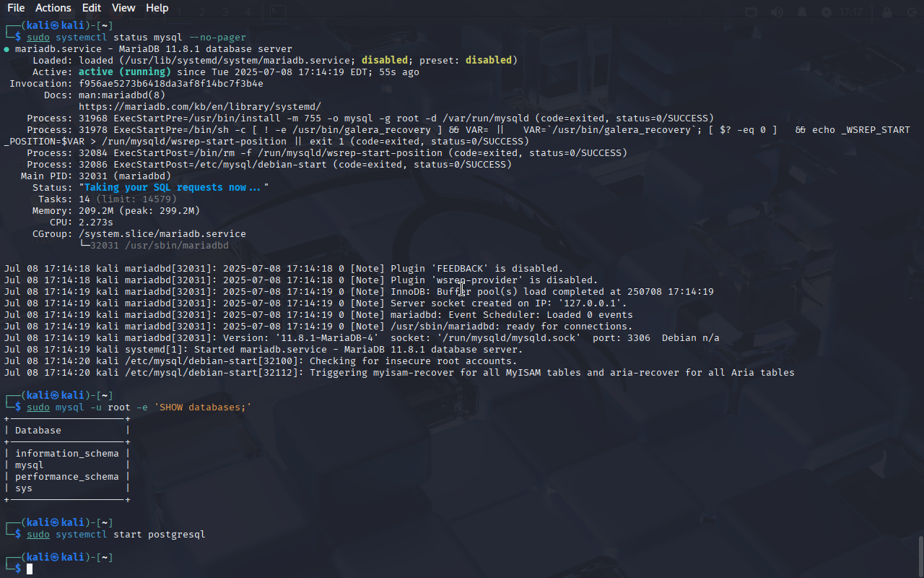Click the 'port: 3306' text
The image size is (924, 578).
click(x=622, y=337)
